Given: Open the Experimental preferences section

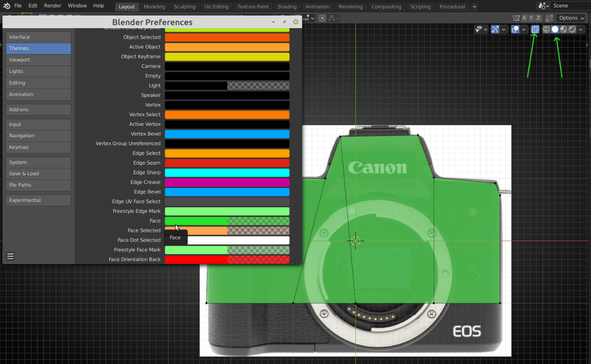Looking at the screenshot, I should [x=38, y=200].
